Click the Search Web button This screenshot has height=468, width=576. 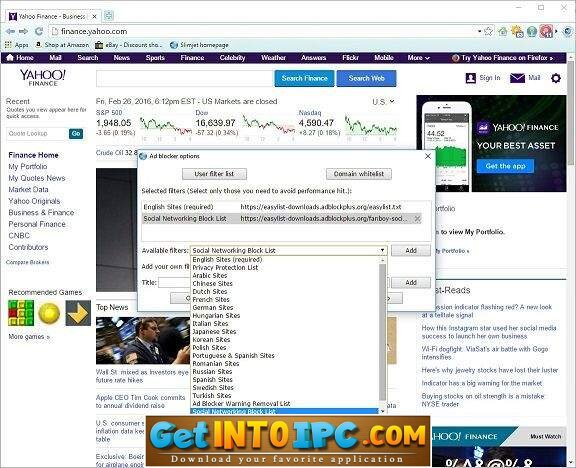[367, 78]
